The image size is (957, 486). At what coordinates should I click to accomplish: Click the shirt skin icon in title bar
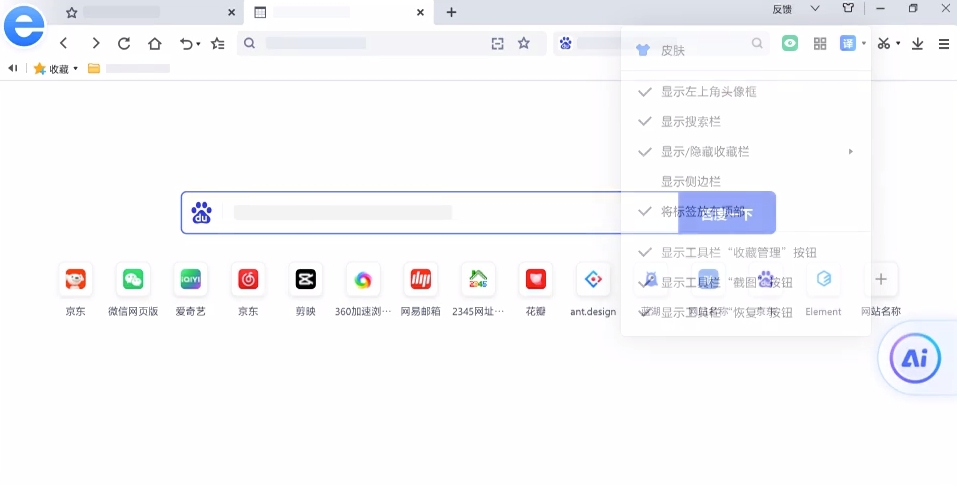coord(848,9)
